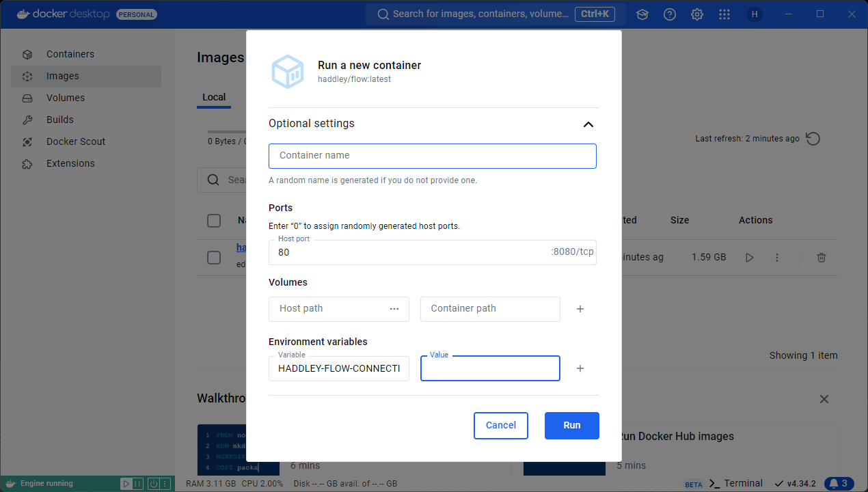Refresh the images list
Image resolution: width=868 pixels, height=492 pixels.
[813, 139]
